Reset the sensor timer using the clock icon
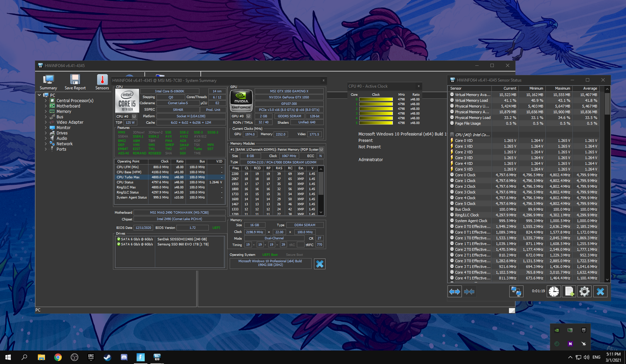The image size is (626, 364). click(x=553, y=292)
